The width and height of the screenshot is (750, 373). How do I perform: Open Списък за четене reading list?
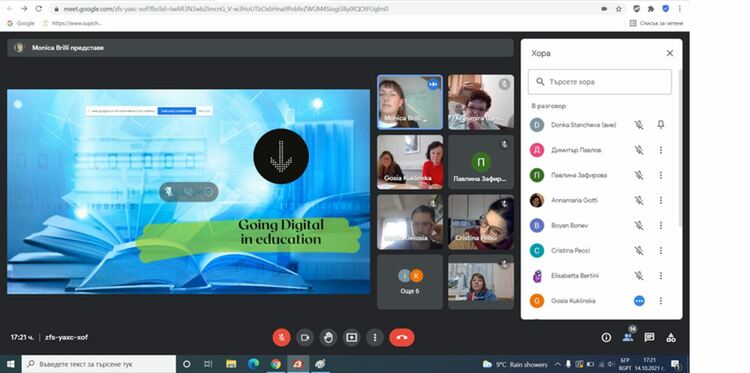656,23
